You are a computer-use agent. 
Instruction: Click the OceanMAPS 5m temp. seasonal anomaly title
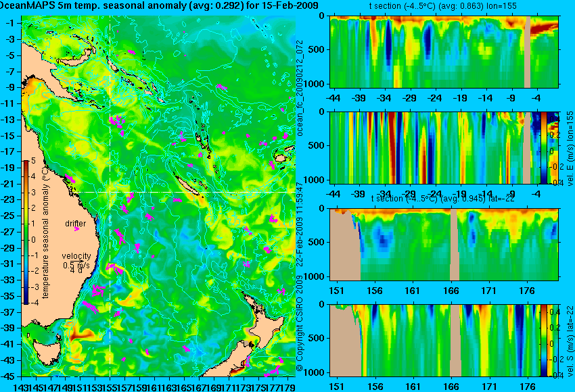[159, 5]
